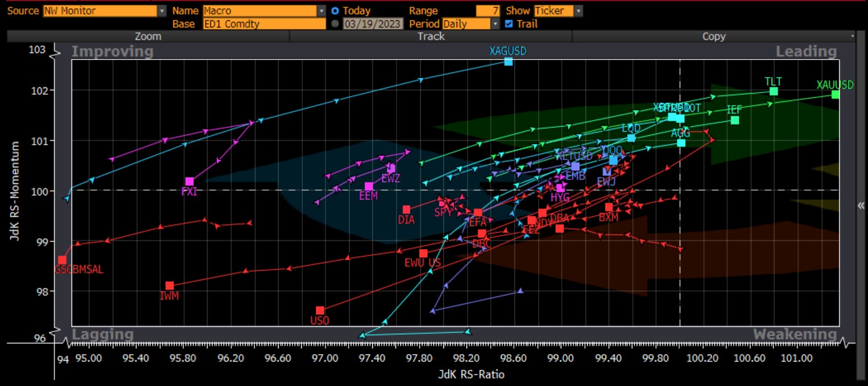Image resolution: width=868 pixels, height=386 pixels.
Task: Open the Source NW Monitor dropdown
Action: (x=162, y=10)
